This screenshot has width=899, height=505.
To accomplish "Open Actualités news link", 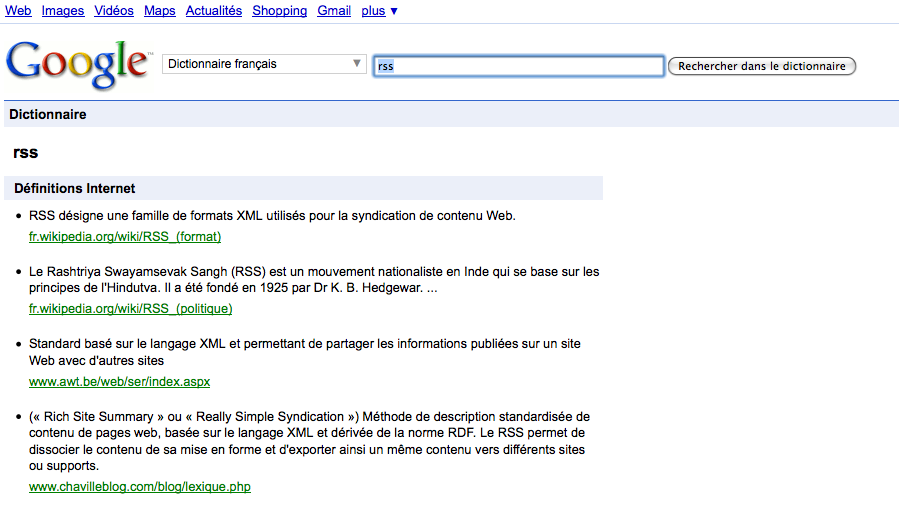I will [x=213, y=11].
